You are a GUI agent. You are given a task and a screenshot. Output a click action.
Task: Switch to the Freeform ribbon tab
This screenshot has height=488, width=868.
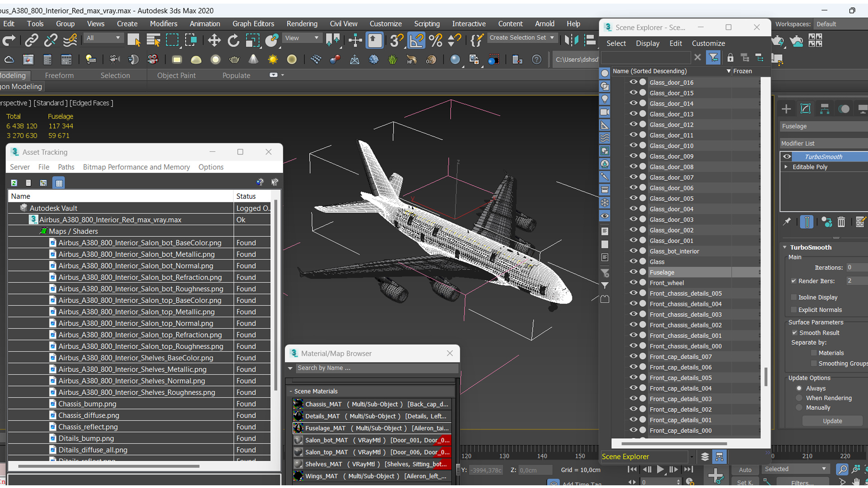point(59,75)
